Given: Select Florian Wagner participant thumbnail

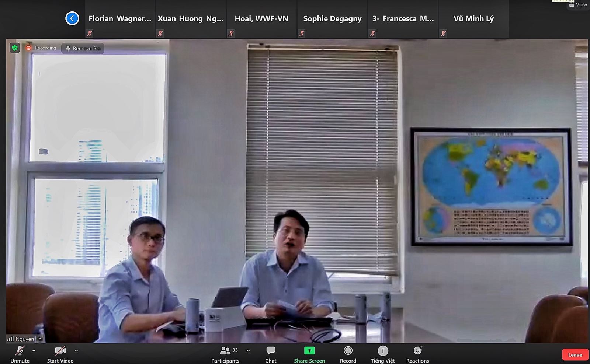Looking at the screenshot, I should (x=120, y=19).
